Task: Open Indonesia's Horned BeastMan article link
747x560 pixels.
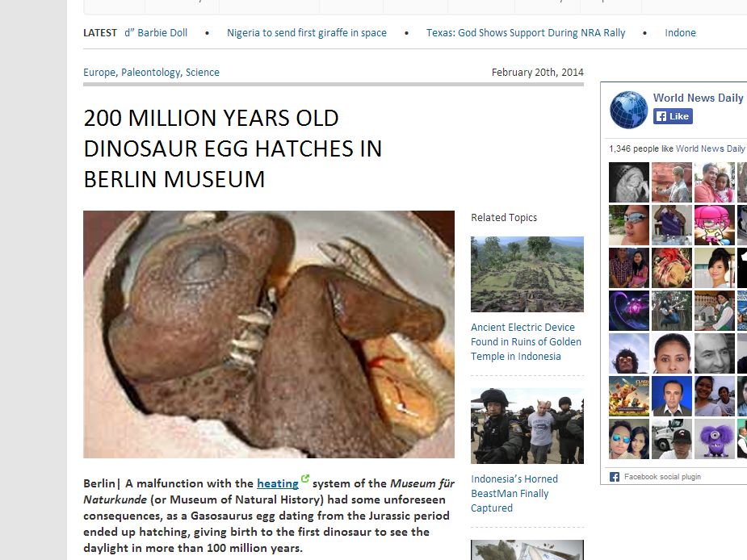Action: pyautogui.click(x=514, y=493)
